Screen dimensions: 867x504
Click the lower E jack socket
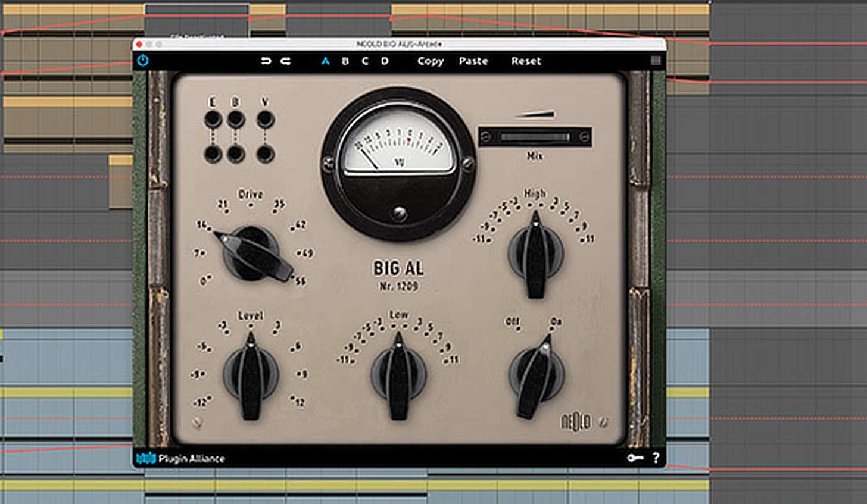click(213, 154)
